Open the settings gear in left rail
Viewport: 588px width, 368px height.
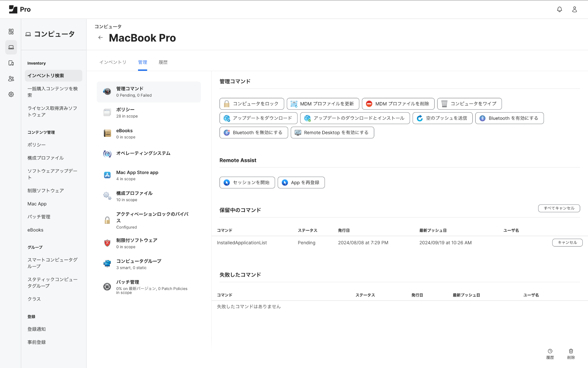11,94
